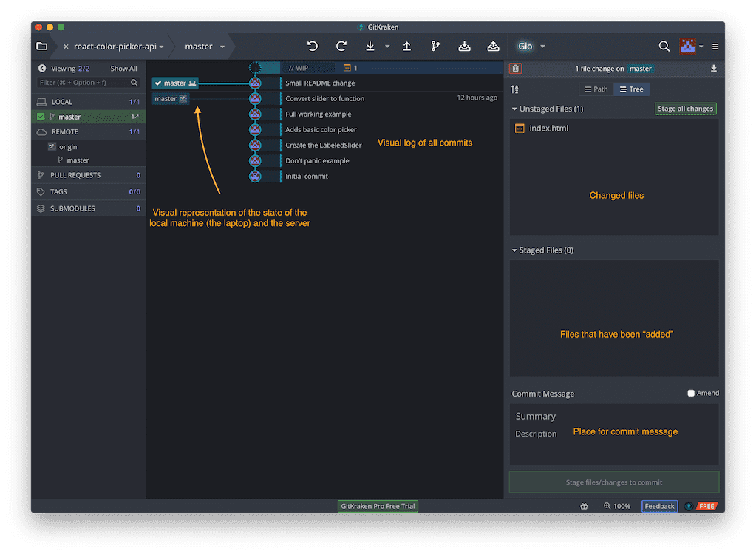Click the filter search magnifier icon
Viewport: 756px width, 554px height.
(x=134, y=83)
